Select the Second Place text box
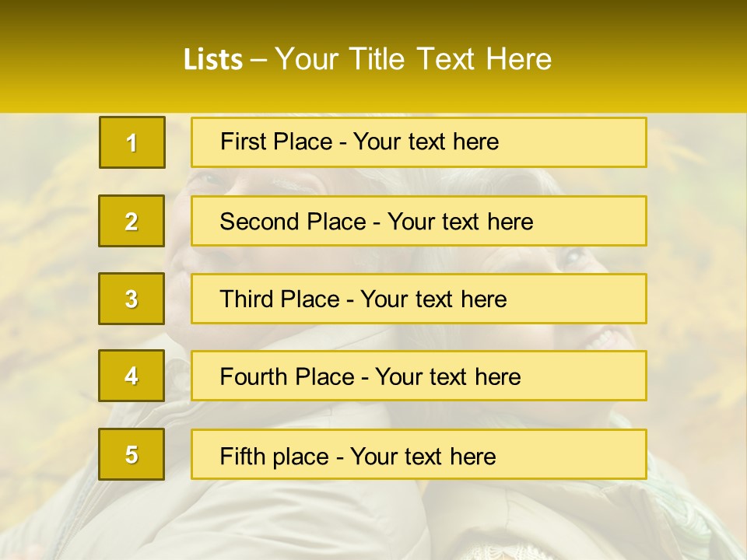 point(419,221)
